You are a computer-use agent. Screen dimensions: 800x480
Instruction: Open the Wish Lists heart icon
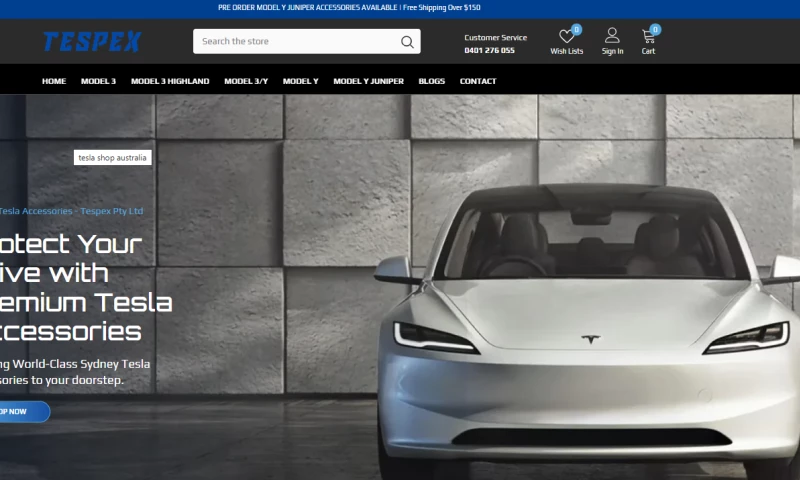point(566,36)
